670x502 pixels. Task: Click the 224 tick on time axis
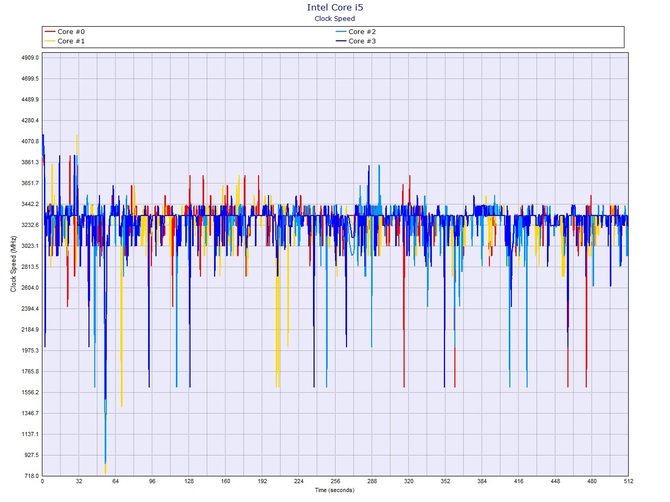(299, 481)
